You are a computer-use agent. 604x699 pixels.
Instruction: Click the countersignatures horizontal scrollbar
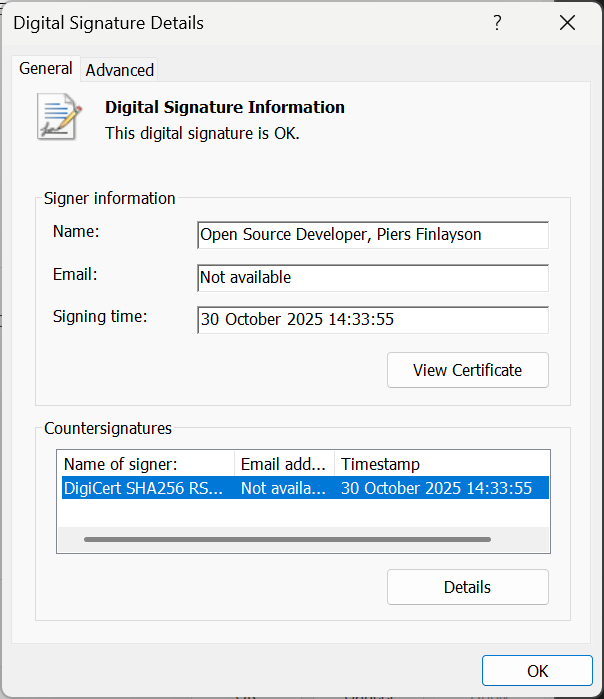coord(288,539)
